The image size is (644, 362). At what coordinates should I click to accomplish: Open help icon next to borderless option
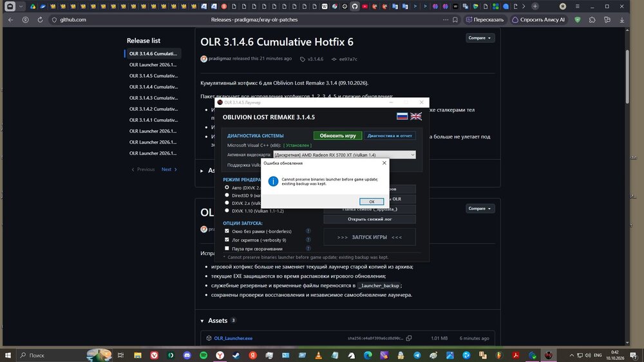pyautogui.click(x=308, y=231)
